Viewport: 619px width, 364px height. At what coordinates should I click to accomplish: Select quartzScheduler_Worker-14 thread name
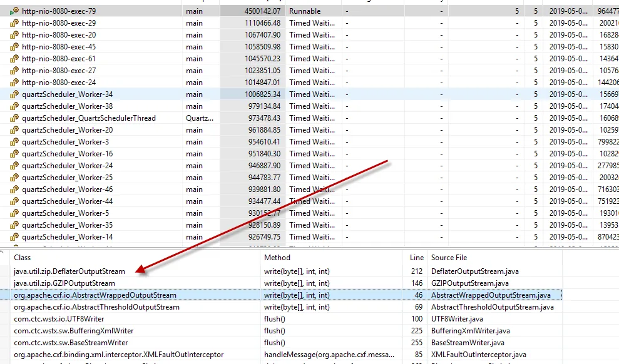coord(68,236)
